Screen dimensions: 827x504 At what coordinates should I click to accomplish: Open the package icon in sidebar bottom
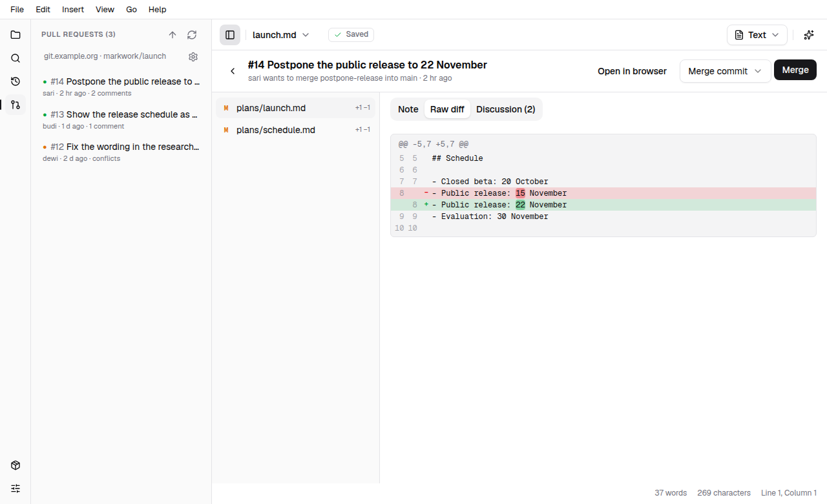point(16,465)
